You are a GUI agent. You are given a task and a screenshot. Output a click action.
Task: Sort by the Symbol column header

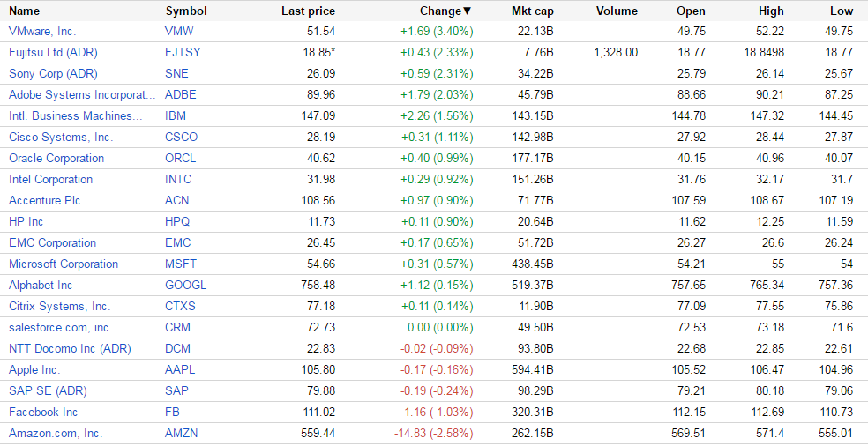coord(186,11)
